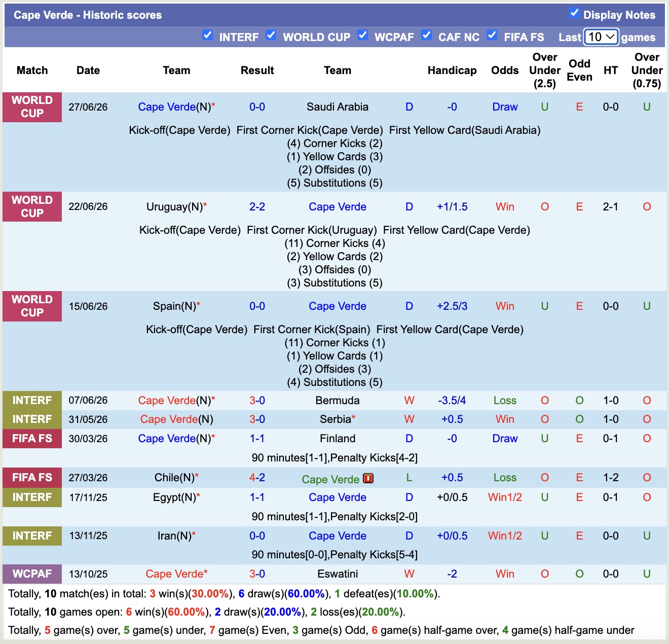669x644 pixels.
Task: Open the Serbia team link
Action: click(x=336, y=419)
